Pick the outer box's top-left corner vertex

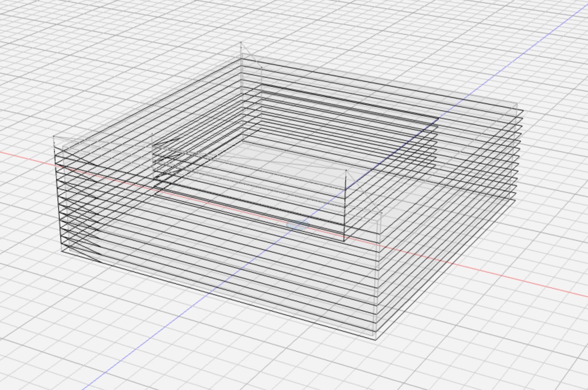54,137
